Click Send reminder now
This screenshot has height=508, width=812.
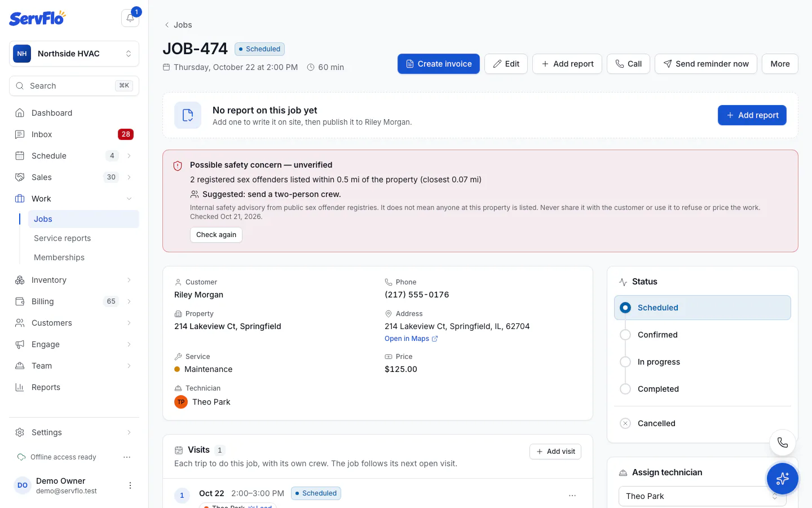[x=706, y=64]
